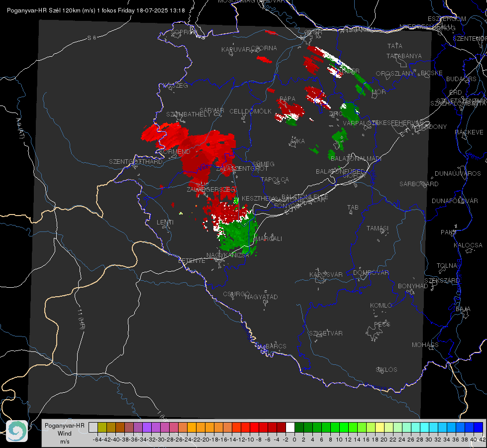Select the gray first legend swatch
Viewport: 487px width, 448px height.
pos(93,427)
